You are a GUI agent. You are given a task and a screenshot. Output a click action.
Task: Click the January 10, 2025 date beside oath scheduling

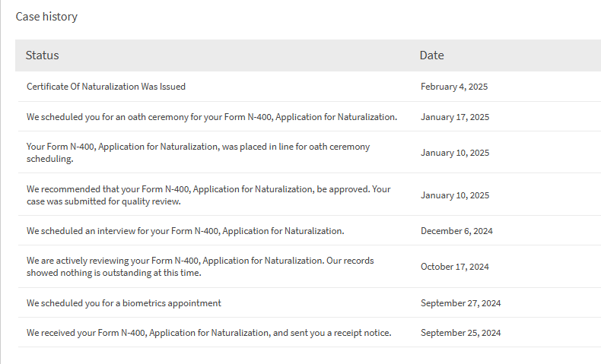455,153
